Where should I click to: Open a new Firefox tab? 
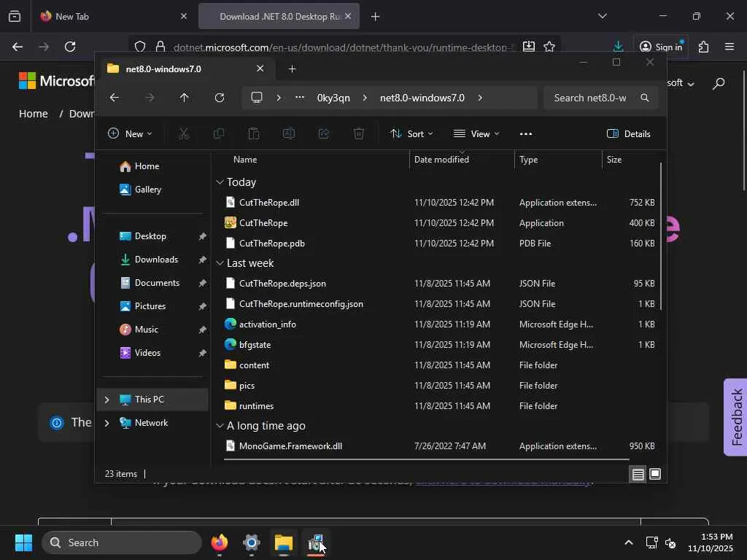click(375, 17)
